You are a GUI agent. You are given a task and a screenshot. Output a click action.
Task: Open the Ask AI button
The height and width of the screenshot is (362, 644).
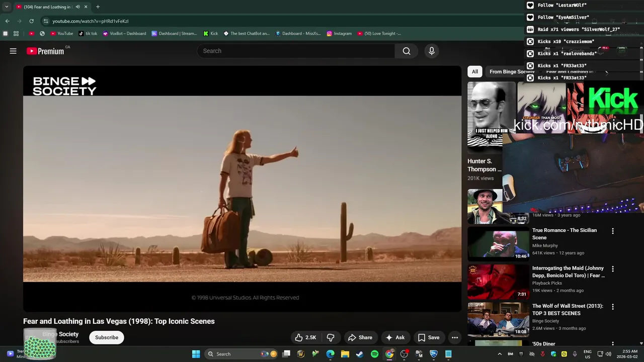tap(395, 337)
